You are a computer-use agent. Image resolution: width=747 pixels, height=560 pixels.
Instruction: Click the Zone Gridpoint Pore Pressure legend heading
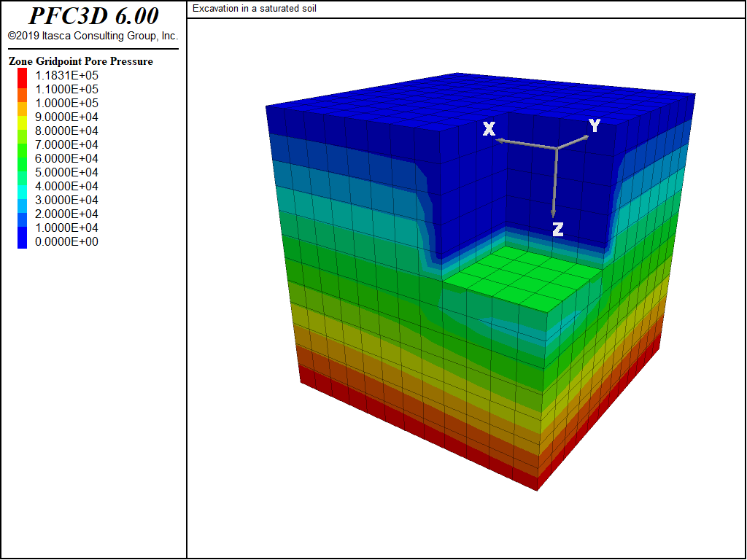[81, 61]
